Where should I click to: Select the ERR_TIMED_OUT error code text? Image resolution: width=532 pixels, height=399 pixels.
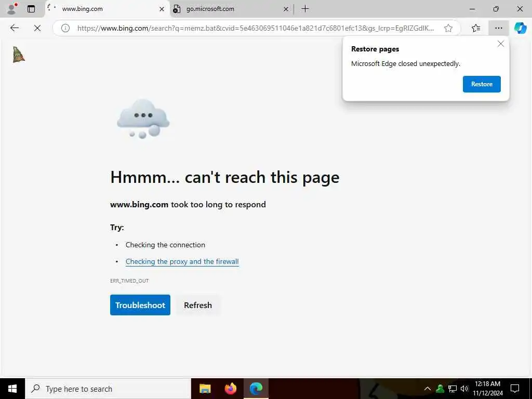pyautogui.click(x=129, y=281)
